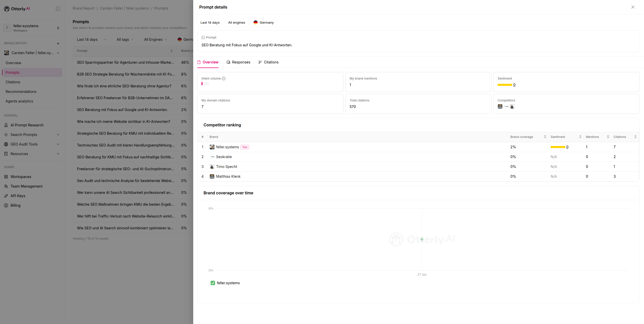Expand the Search Prompts menu

(x=58, y=135)
